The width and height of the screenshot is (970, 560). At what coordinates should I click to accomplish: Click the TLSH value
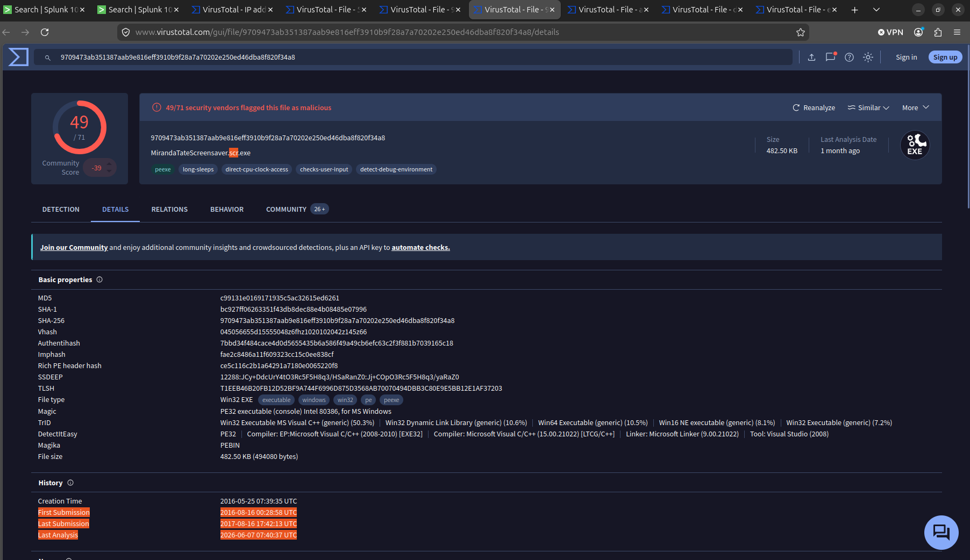[361, 388]
